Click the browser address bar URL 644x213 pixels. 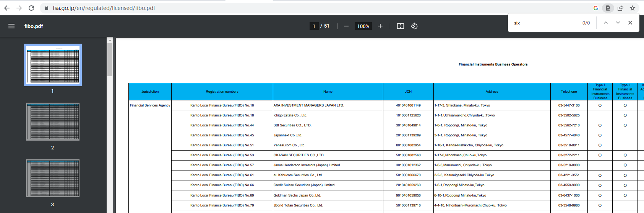[104, 8]
